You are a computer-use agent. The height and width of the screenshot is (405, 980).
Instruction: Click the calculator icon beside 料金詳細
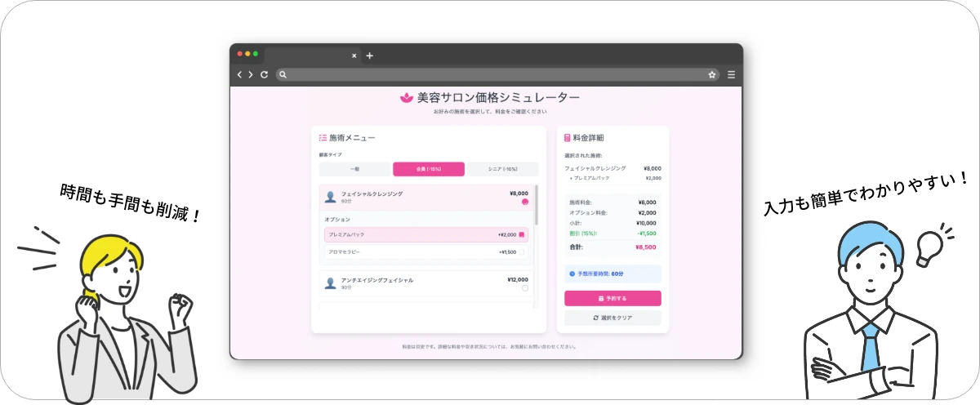(568, 138)
